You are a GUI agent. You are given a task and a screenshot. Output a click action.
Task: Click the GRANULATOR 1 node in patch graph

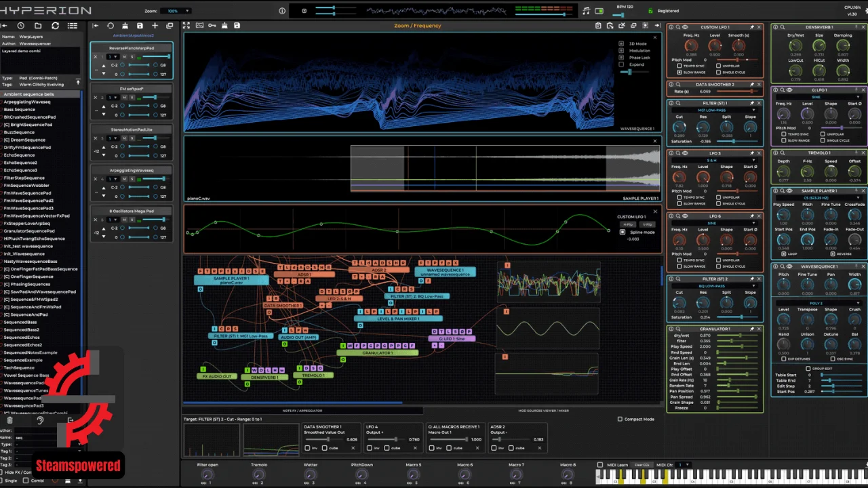coord(377,352)
